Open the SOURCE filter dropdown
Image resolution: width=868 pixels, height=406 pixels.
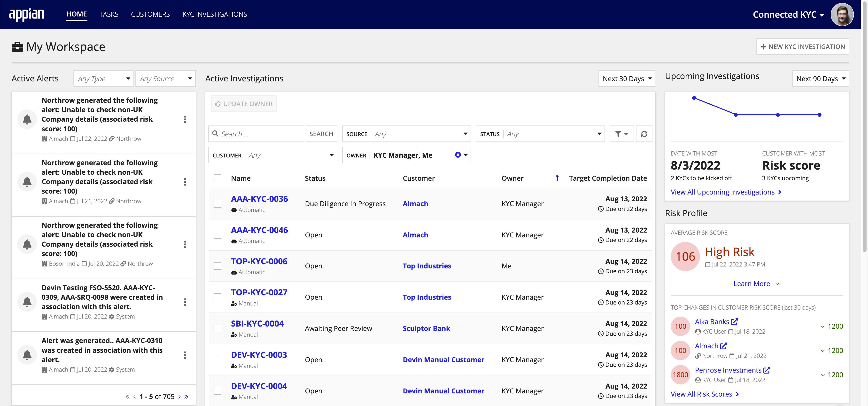pos(406,134)
